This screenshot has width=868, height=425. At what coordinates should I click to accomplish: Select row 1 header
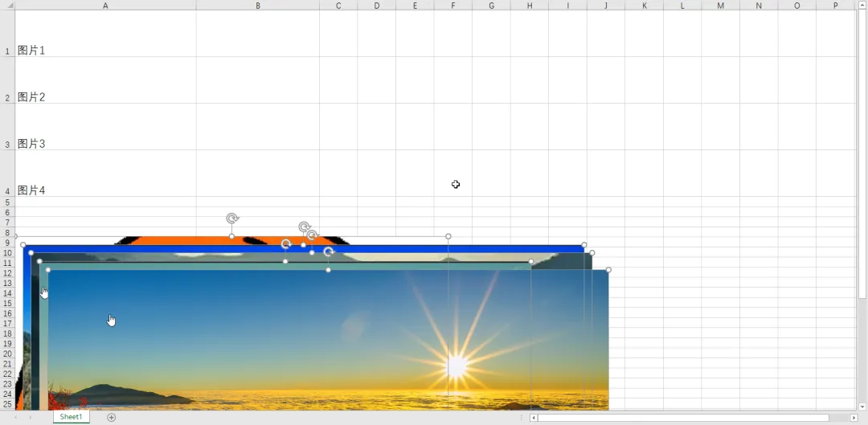7,33
